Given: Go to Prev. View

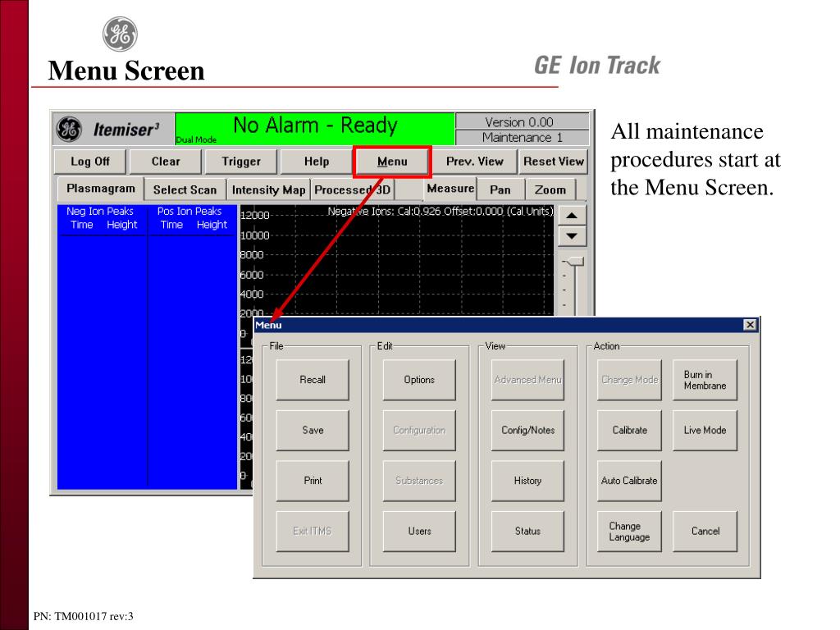Looking at the screenshot, I should [x=475, y=162].
